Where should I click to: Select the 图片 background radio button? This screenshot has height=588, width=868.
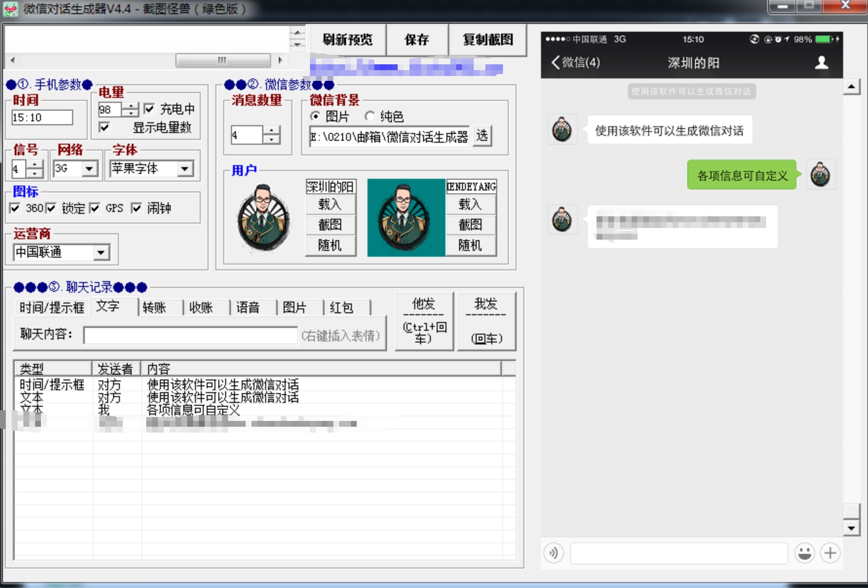[x=315, y=116]
